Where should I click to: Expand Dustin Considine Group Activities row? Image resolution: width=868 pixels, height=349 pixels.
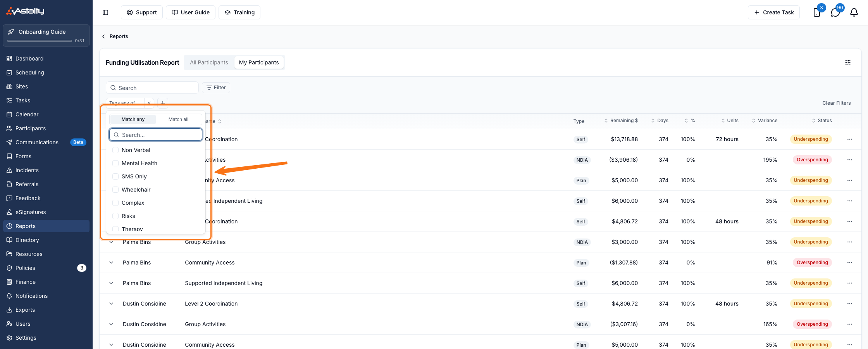(111, 324)
